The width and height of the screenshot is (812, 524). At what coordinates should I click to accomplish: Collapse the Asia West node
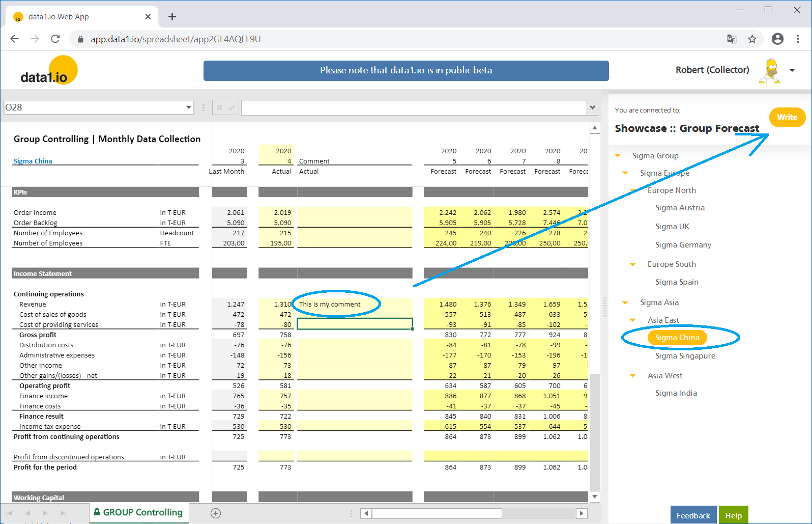coord(633,376)
